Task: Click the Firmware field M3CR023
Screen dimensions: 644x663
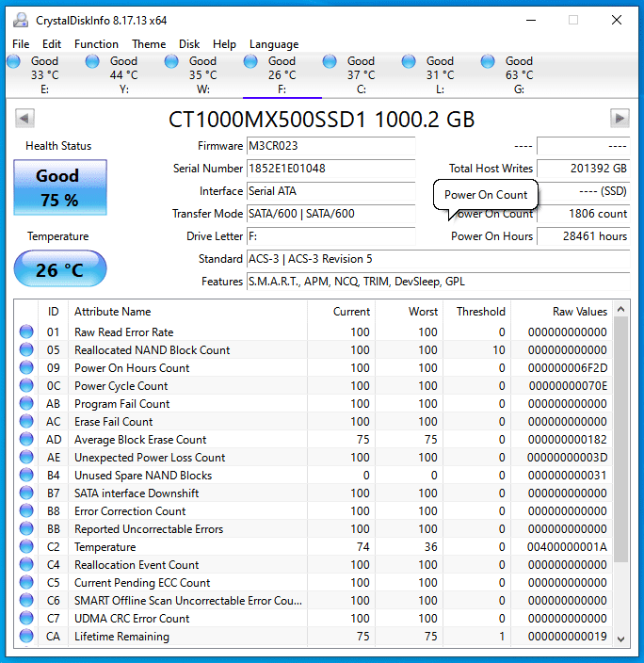Action: click(x=331, y=146)
